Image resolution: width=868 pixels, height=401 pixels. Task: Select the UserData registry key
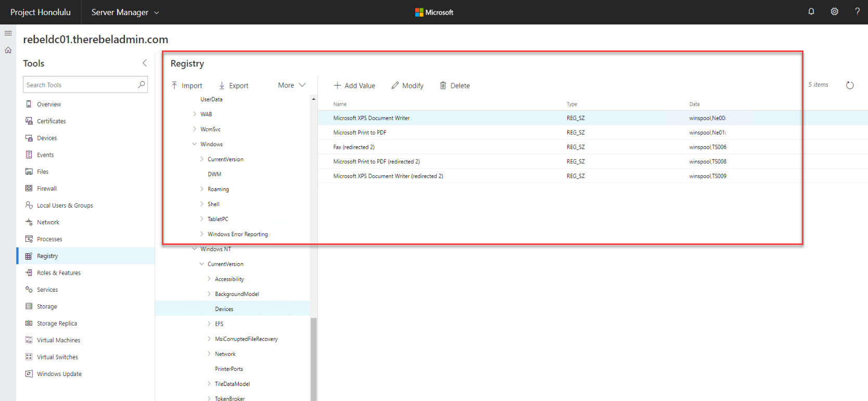(211, 99)
